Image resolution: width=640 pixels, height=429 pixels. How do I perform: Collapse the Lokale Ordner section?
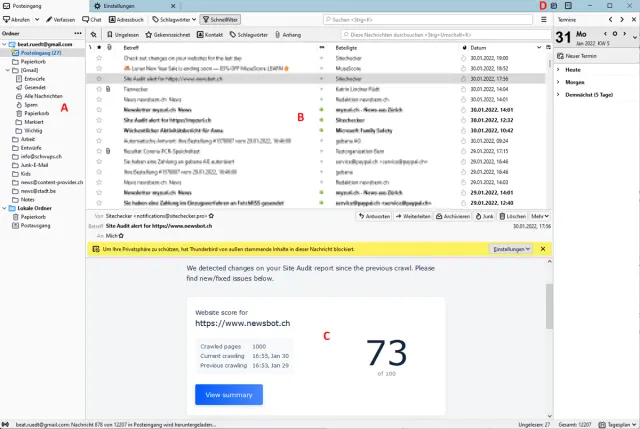click(x=4, y=208)
